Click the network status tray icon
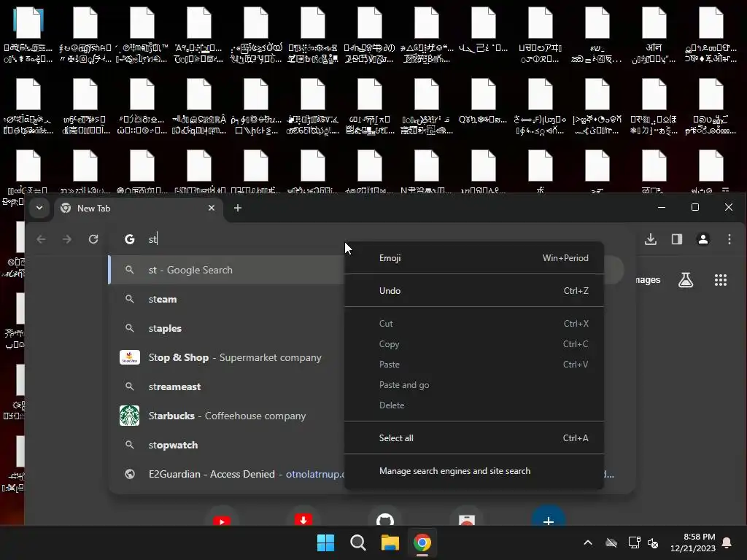 click(634, 542)
